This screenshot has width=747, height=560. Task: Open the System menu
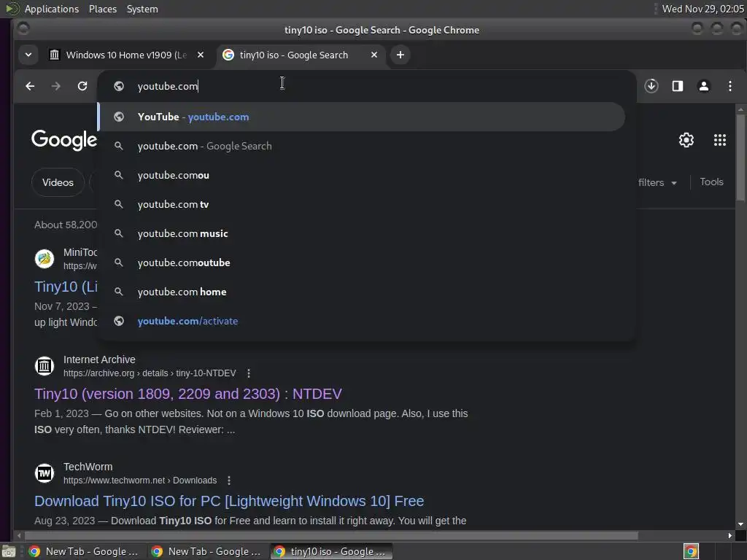click(x=142, y=9)
